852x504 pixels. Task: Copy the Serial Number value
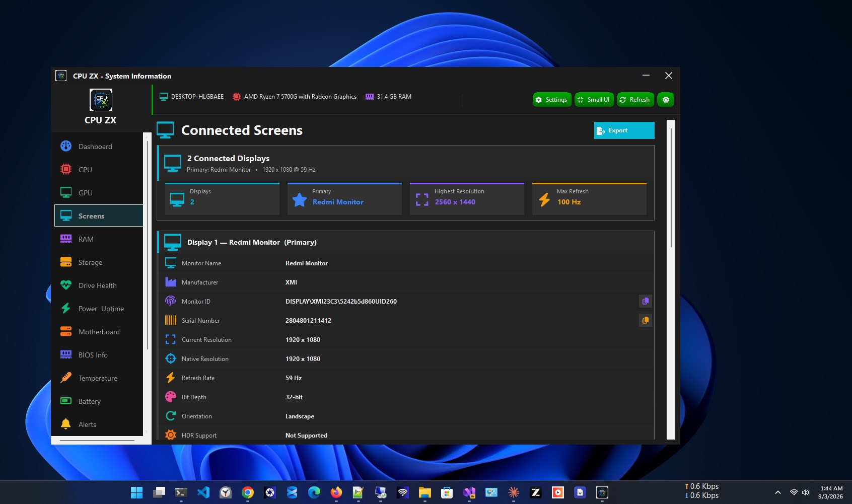point(645,320)
